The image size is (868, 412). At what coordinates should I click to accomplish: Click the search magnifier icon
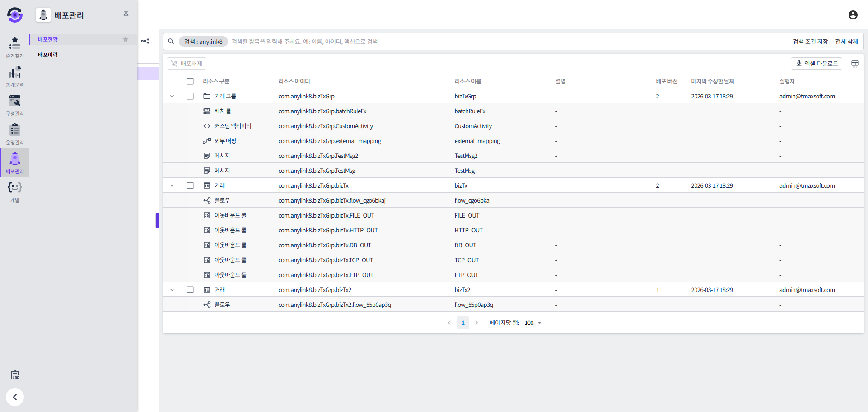pos(171,42)
